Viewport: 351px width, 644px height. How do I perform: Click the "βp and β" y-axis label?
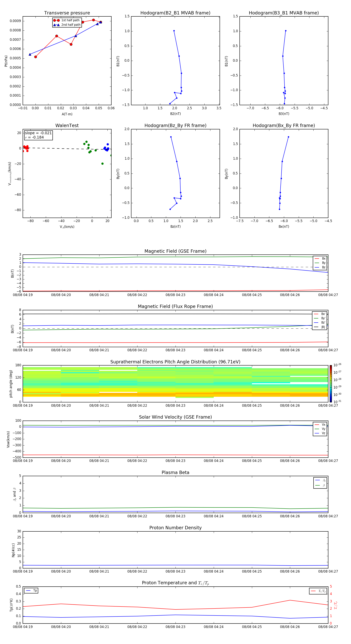click(x=14, y=494)
